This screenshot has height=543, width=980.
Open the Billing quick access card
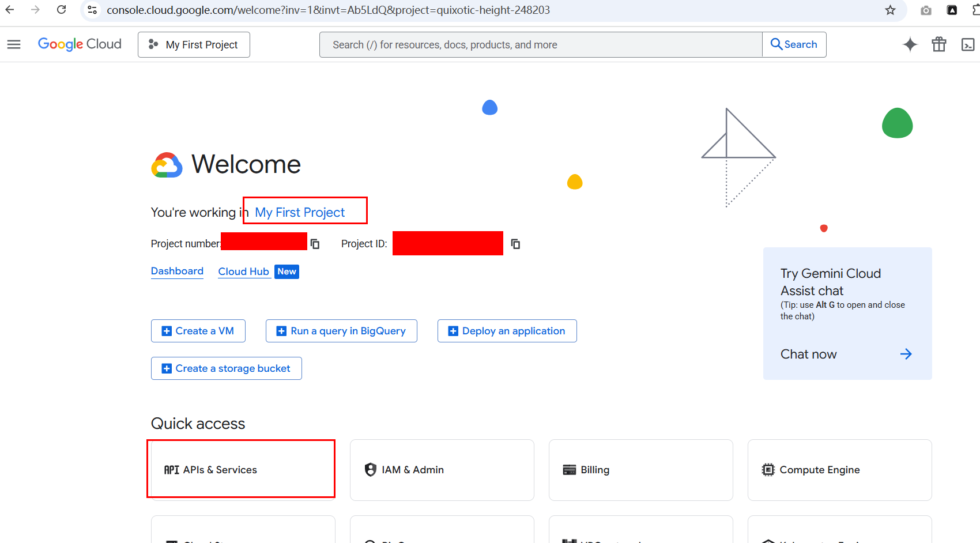pos(641,470)
